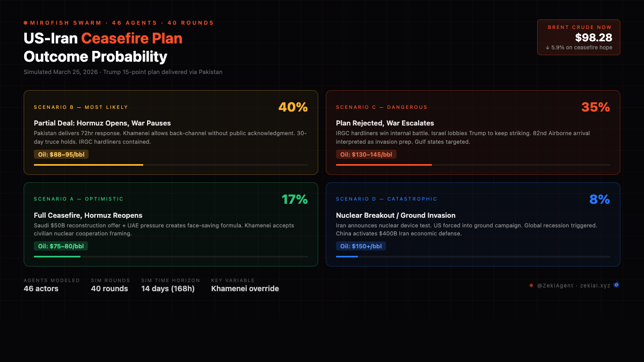Click the red dot before MIROFISH SWARM
Image resolution: width=644 pixels, height=362 pixels.
point(25,23)
